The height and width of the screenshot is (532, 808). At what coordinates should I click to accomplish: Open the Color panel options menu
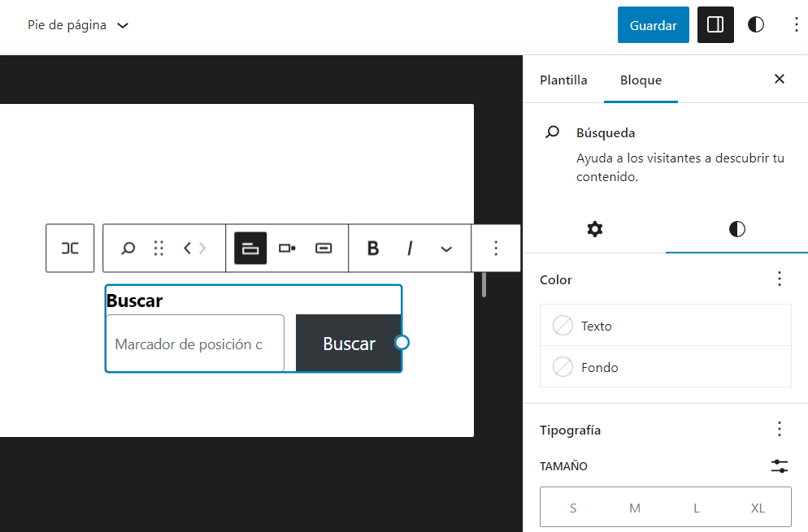pos(779,279)
